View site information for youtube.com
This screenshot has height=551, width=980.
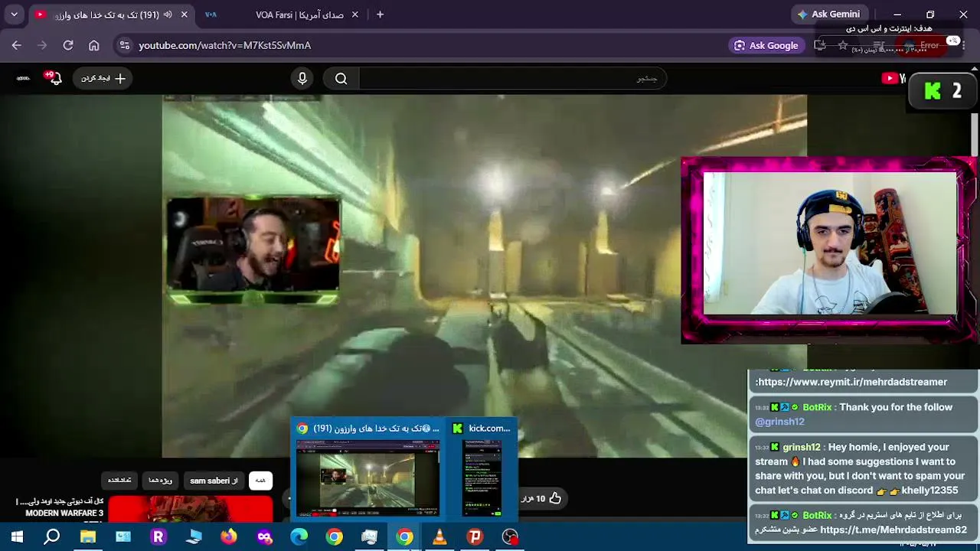click(126, 45)
